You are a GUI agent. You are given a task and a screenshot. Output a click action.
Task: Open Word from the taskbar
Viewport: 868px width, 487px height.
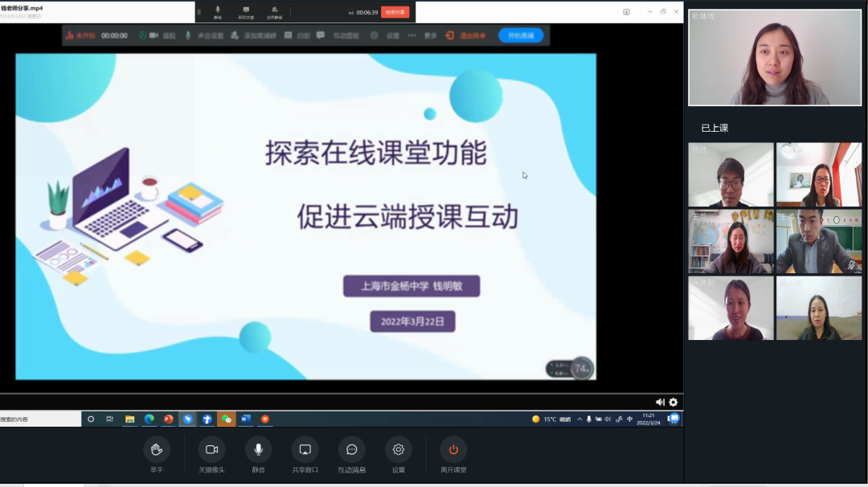click(246, 419)
